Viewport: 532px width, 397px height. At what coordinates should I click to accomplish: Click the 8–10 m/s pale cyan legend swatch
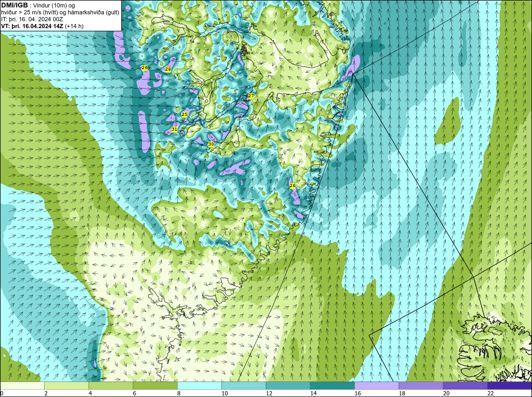click(199, 385)
